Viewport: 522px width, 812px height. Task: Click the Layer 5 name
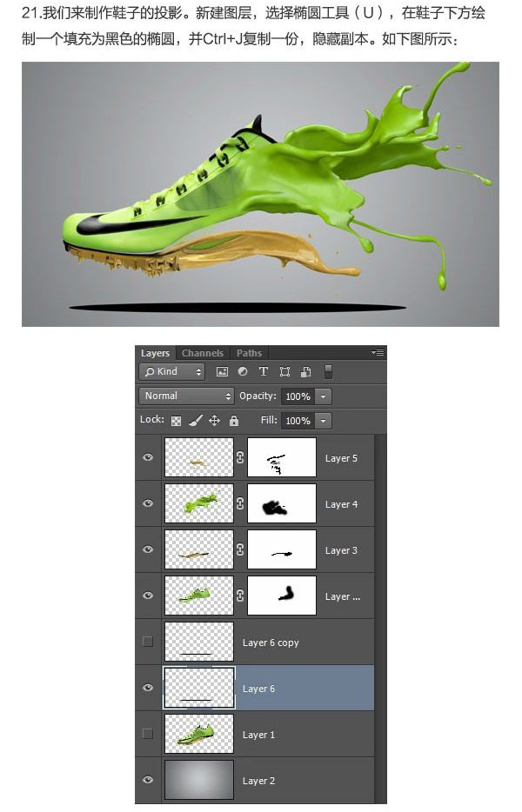click(341, 458)
